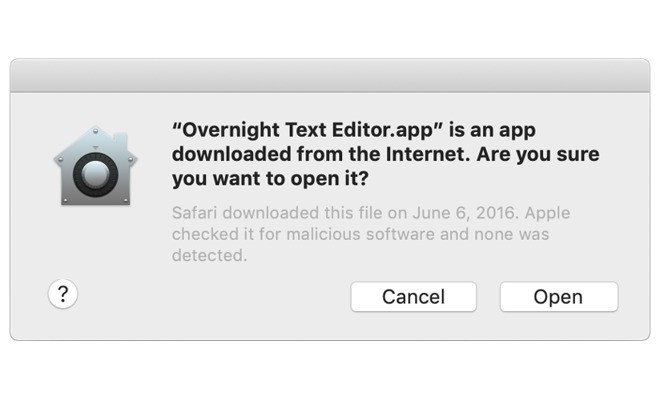Click the roof peak of the Gatekeeper icon
Viewport: 660px width, 400px height.
(x=96, y=131)
